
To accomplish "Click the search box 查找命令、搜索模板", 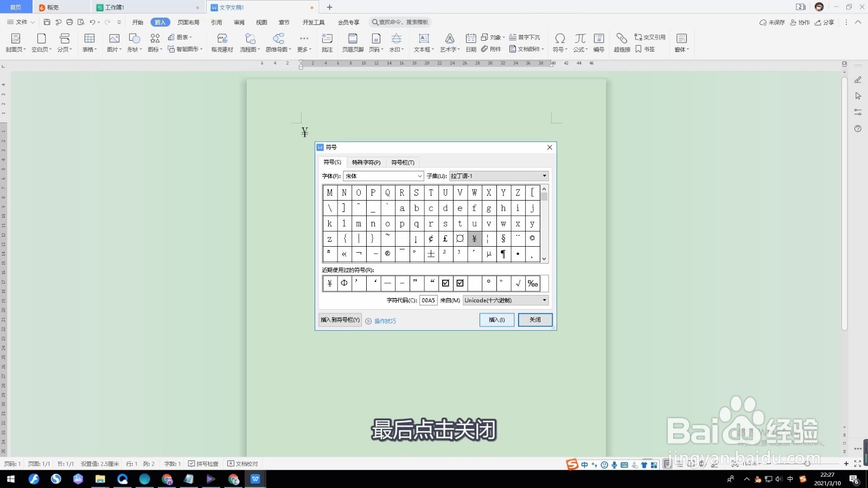I will [x=400, y=22].
